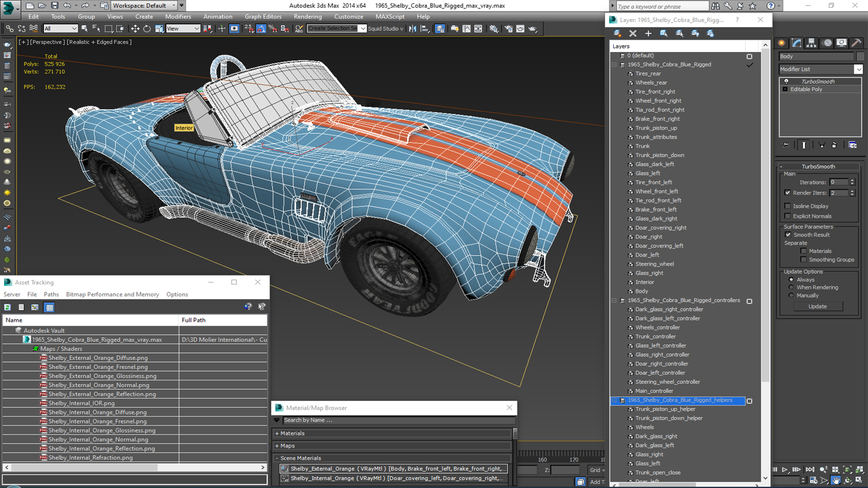Screen dimensions: 868x488
Task: Click the Select and Link tool icon
Action: [x=9, y=28]
